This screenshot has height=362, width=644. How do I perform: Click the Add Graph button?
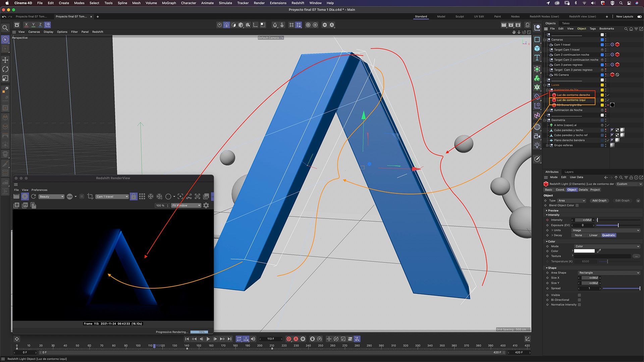[599, 201]
